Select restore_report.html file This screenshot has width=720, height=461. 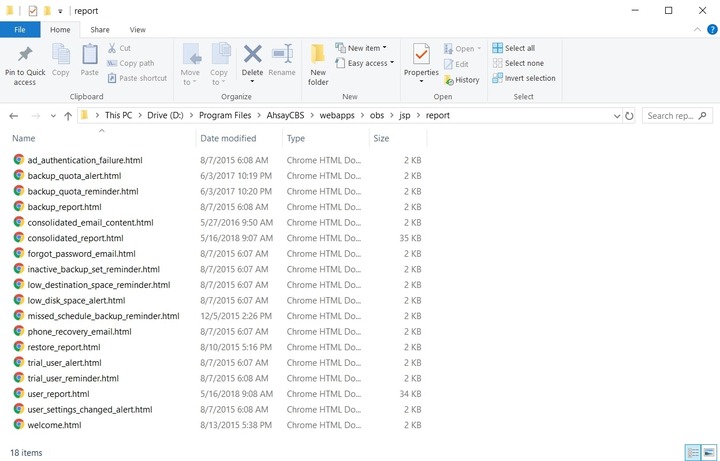(64, 347)
